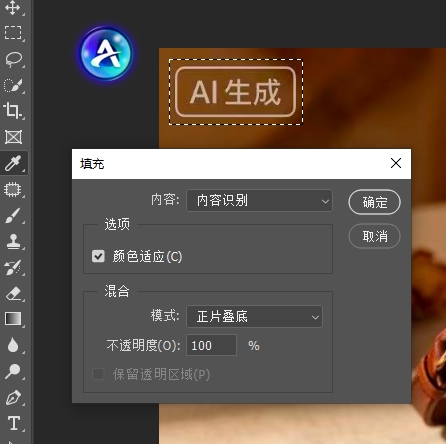
Task: Select the Quick Selection tool
Action: click(x=13, y=85)
